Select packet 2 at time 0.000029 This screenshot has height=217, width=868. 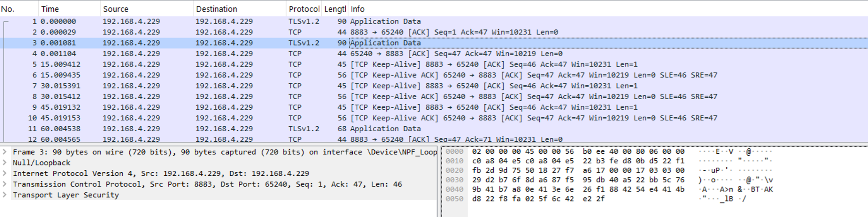[x=434, y=32]
